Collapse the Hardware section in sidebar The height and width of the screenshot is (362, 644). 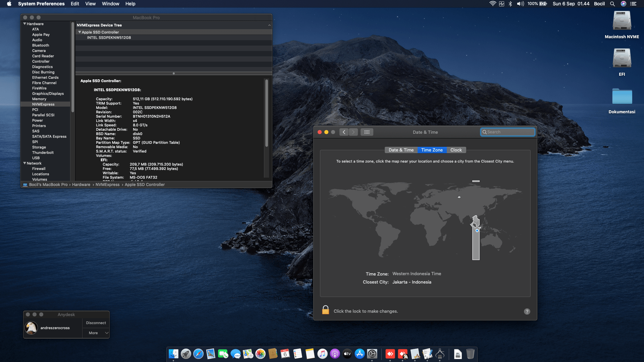[x=24, y=24]
